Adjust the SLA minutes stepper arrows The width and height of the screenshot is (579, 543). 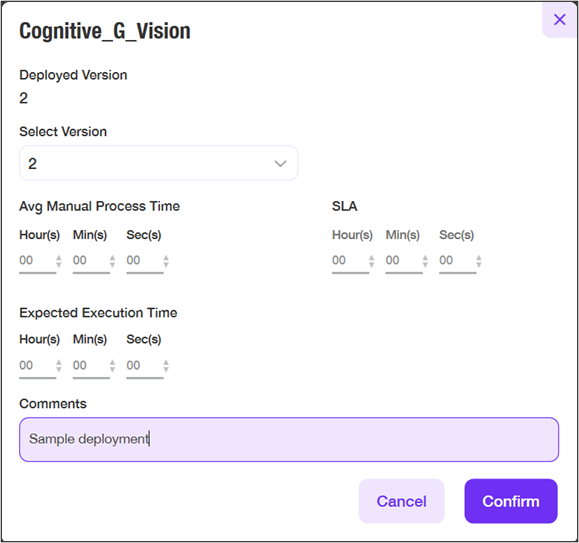click(x=425, y=261)
